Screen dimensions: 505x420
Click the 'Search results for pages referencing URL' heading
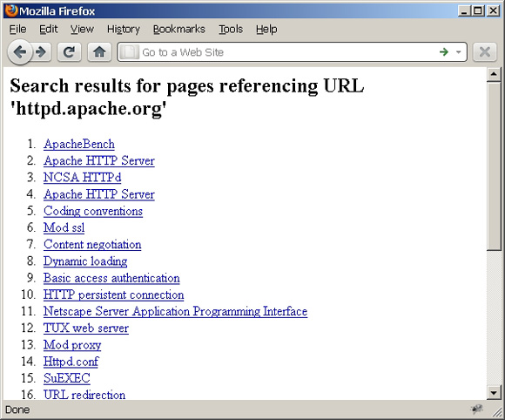coord(187,97)
